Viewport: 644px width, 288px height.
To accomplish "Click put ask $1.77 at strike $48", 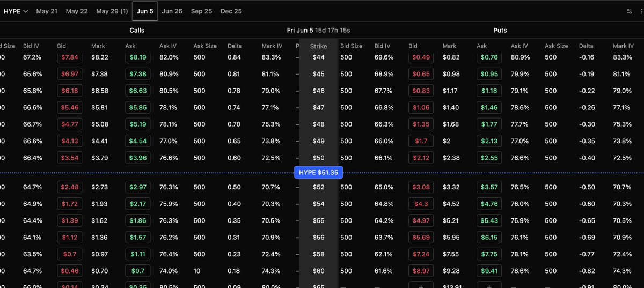I will 489,124.
